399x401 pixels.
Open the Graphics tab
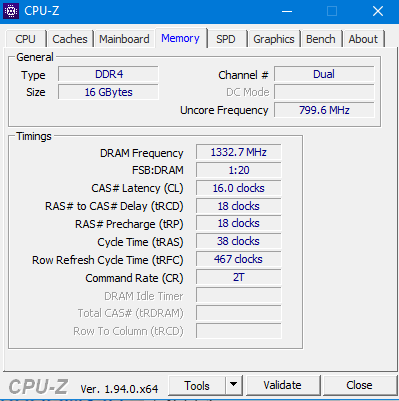coord(274,39)
